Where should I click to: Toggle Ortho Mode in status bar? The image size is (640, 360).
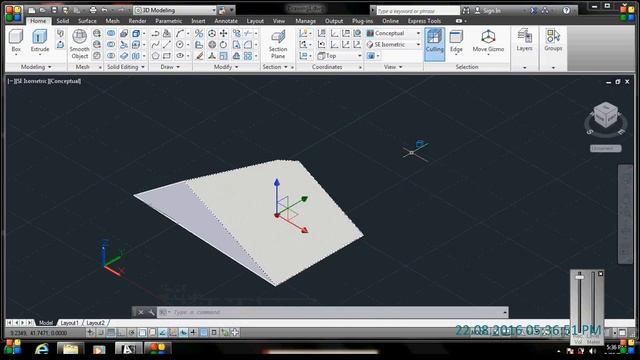[x=121, y=332]
